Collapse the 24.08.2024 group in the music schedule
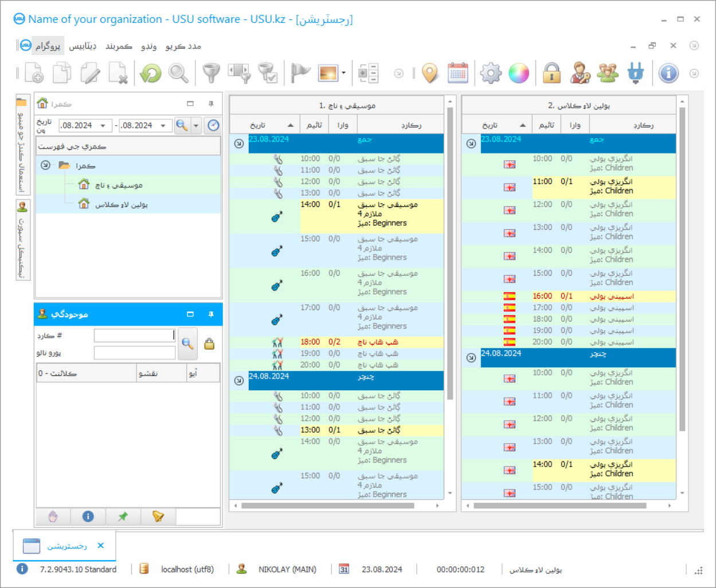716x588 pixels. tap(239, 381)
